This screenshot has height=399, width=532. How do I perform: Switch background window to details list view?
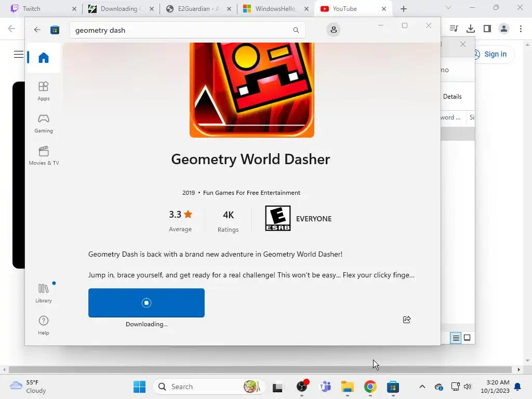(456, 338)
